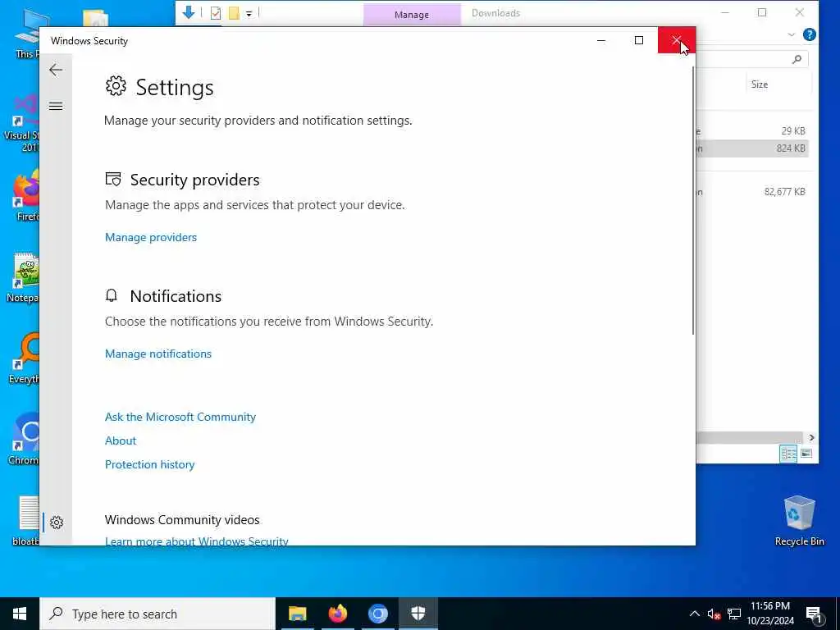
Task: Open Chromium from the taskbar
Action: (377, 614)
